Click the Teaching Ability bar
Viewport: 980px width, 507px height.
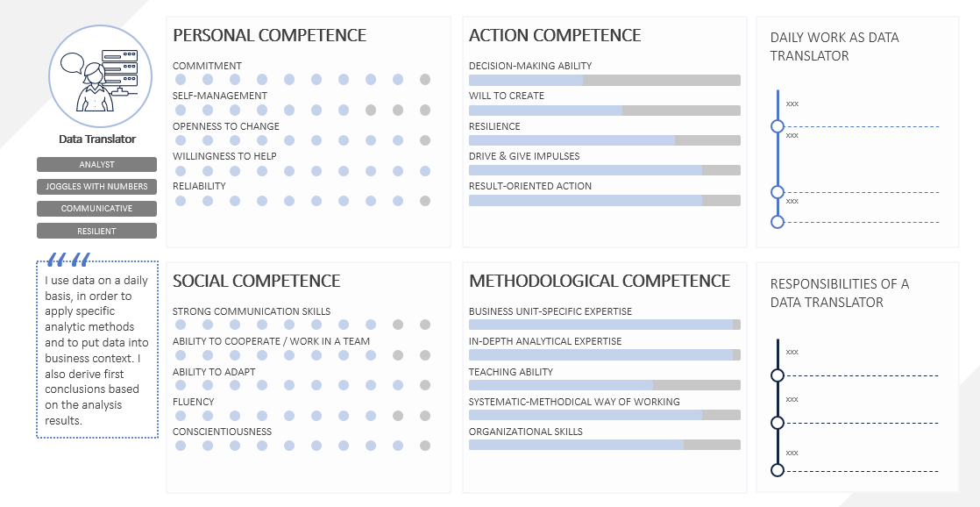coord(604,385)
